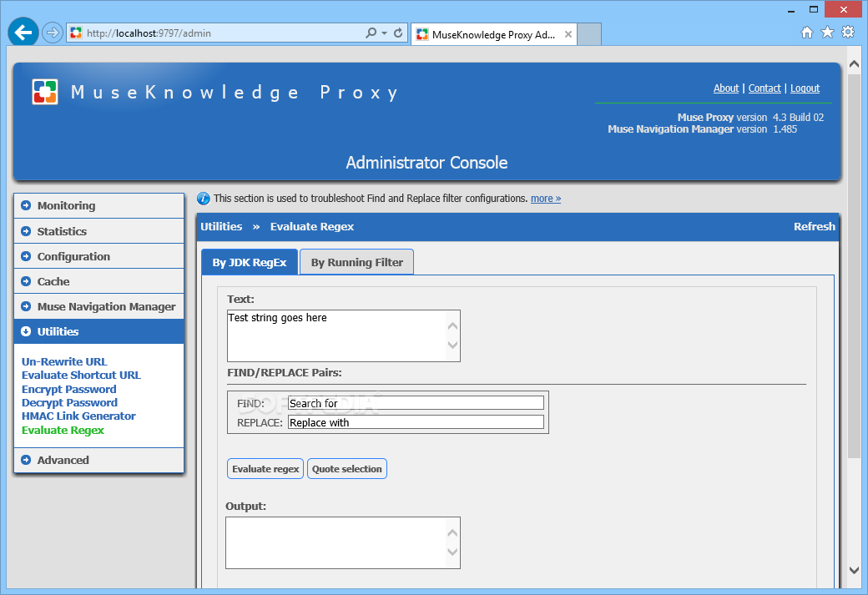Click the Utilities breadcrumb in header
The width and height of the screenshot is (868, 595).
[x=221, y=226]
